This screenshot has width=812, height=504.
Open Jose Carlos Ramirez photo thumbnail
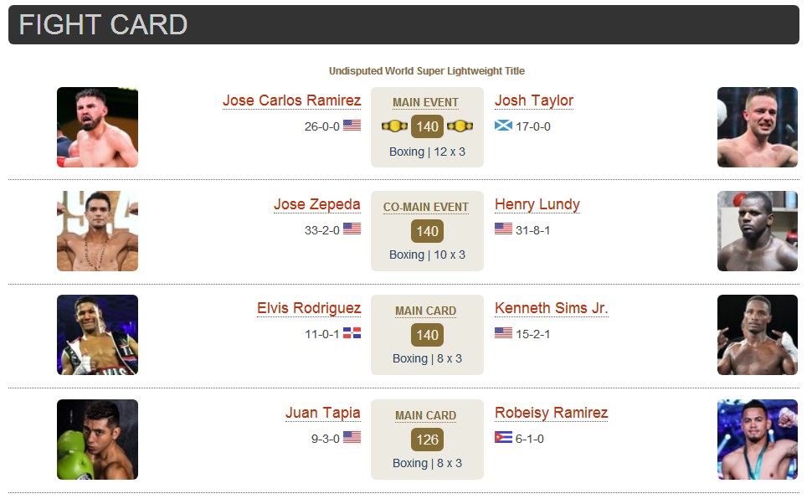97,127
